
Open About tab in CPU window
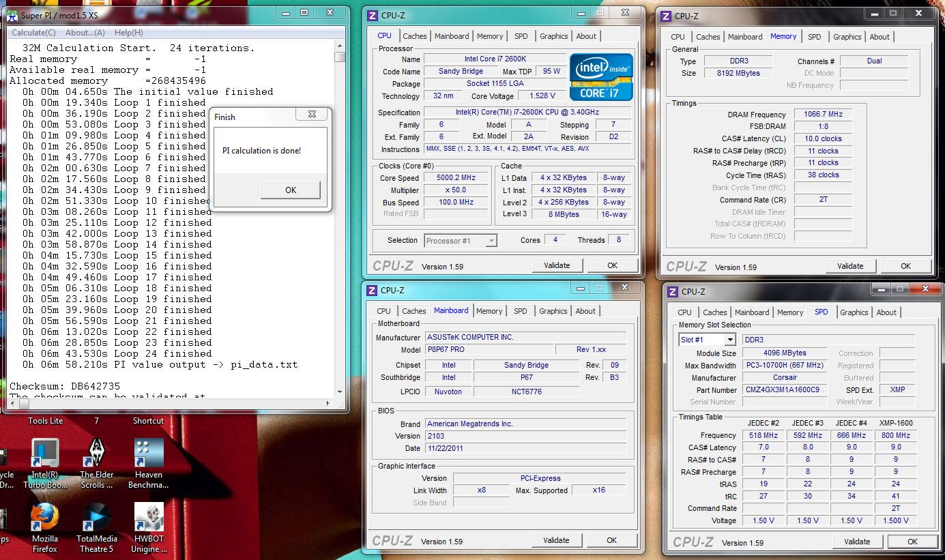pos(586,36)
